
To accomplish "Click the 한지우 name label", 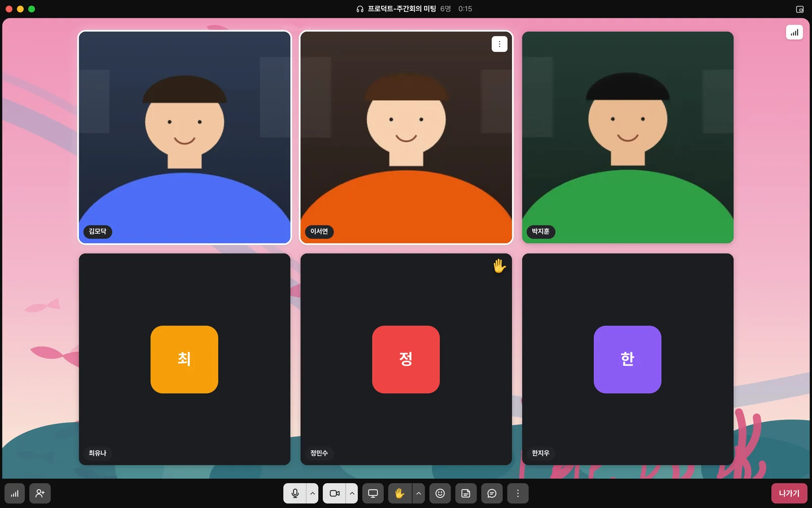I will pyautogui.click(x=540, y=453).
